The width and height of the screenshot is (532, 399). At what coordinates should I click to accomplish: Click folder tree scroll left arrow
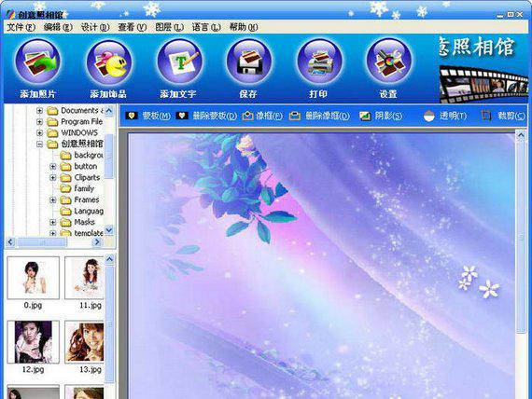click(10, 241)
